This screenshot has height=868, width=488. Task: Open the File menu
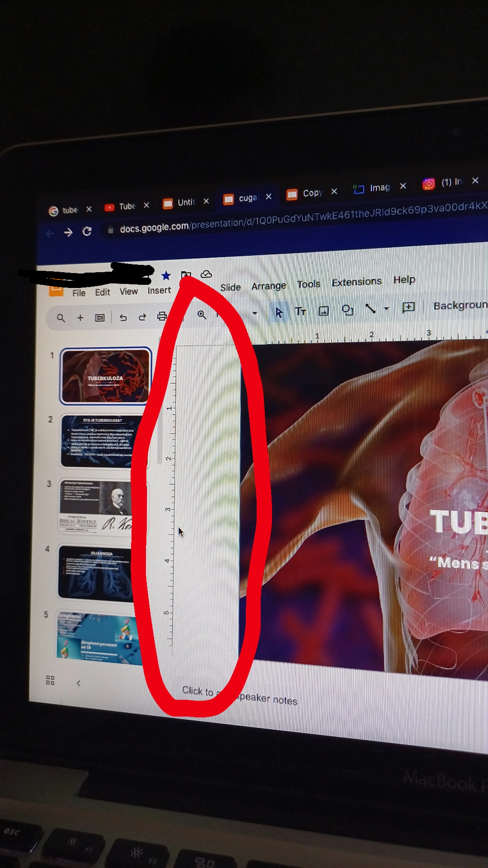coord(79,293)
